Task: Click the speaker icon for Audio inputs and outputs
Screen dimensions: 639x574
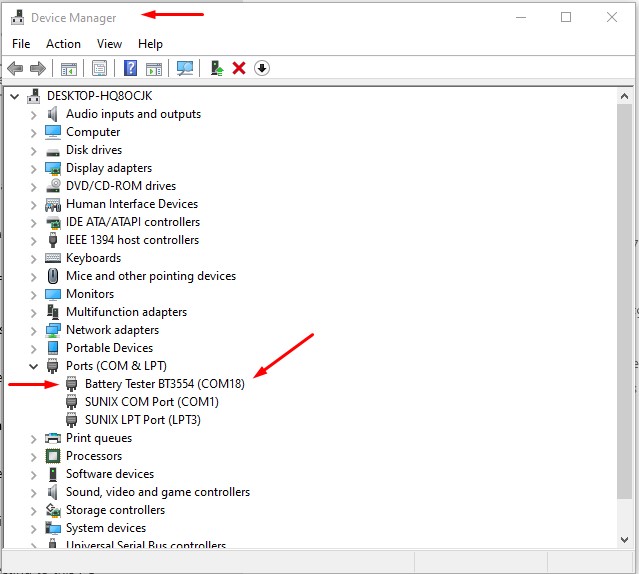Action: click(53, 114)
